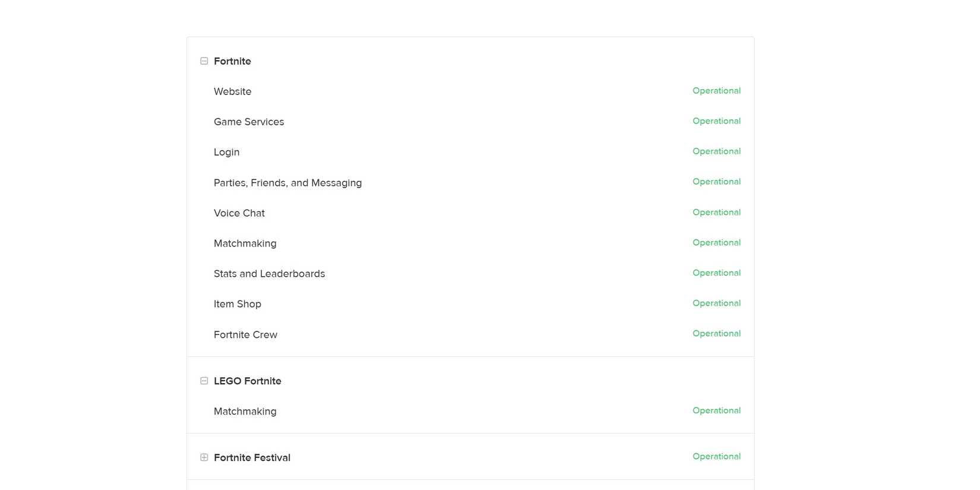Click the Operational status beside Website
Screen dimensions: 980x490
[716, 91]
